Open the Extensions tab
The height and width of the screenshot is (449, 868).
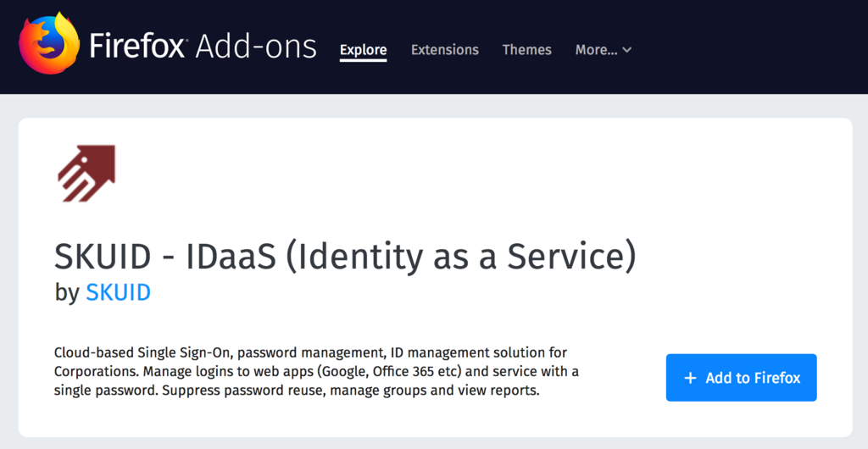coord(444,50)
